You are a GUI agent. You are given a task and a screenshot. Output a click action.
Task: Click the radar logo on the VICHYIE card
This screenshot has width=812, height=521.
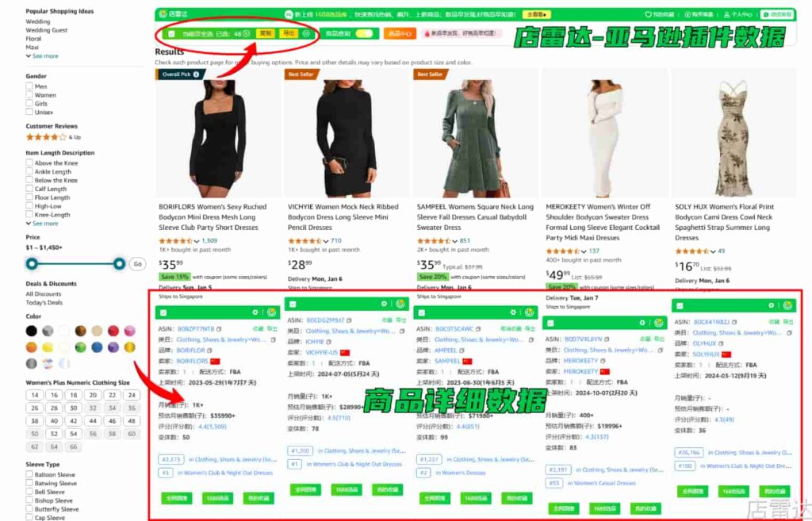pos(400,304)
